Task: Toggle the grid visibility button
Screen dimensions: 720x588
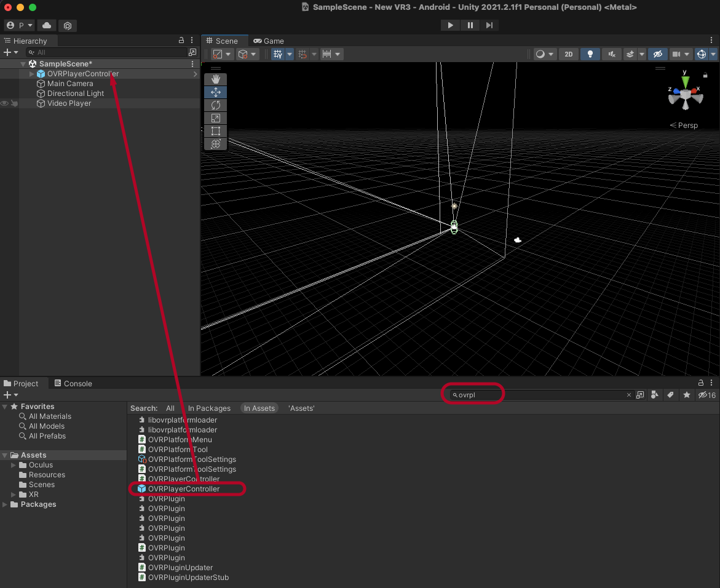Action: [278, 54]
